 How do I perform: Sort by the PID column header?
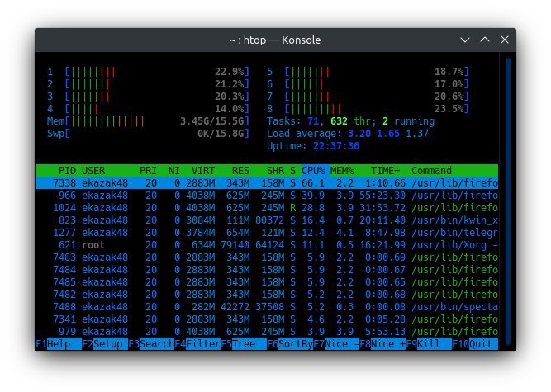pyautogui.click(x=67, y=171)
